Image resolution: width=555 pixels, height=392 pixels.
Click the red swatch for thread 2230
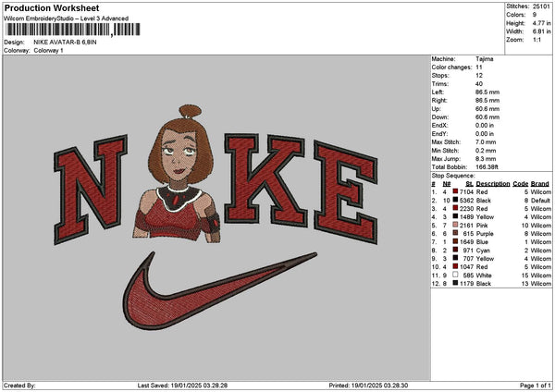(455, 208)
